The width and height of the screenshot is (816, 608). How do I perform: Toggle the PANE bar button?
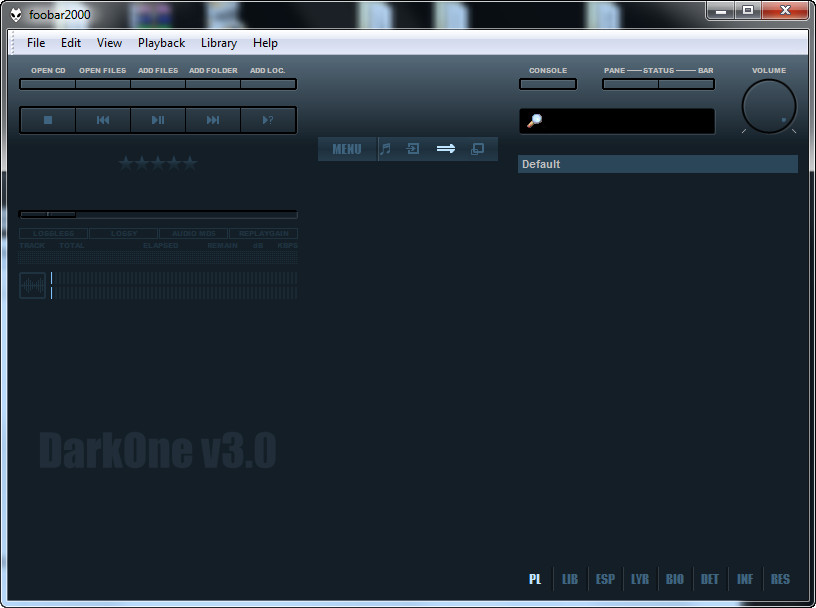pyautogui.click(x=630, y=84)
